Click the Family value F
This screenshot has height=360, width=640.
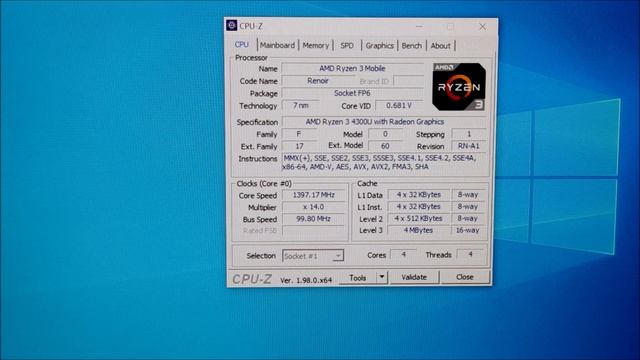299,134
